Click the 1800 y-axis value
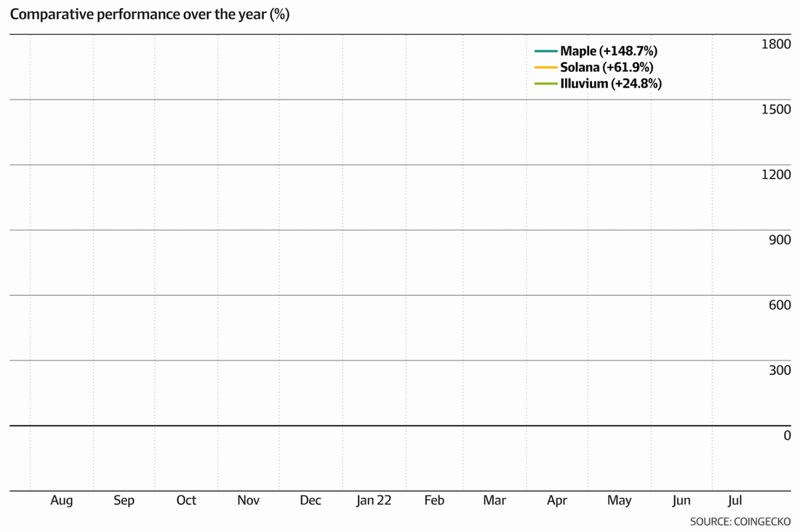The width and height of the screenshot is (800, 532). point(776,44)
